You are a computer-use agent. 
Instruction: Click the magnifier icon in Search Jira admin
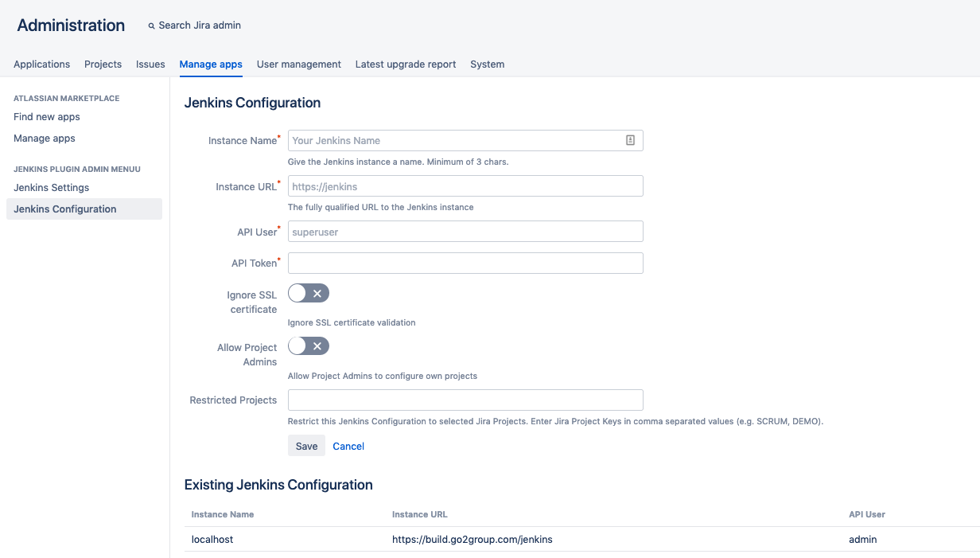coord(151,25)
